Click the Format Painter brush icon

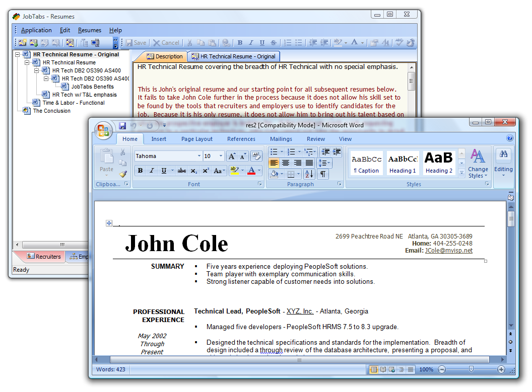[123, 174]
